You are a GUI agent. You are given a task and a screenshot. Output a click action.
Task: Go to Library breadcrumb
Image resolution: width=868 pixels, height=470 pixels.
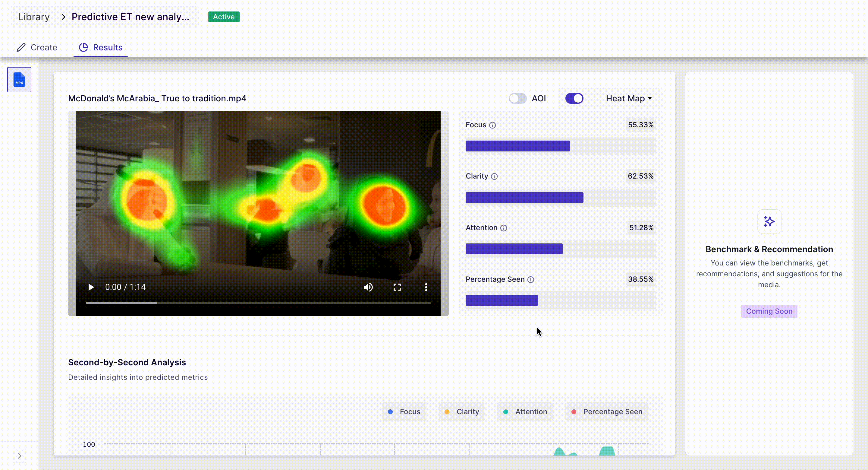(x=34, y=17)
